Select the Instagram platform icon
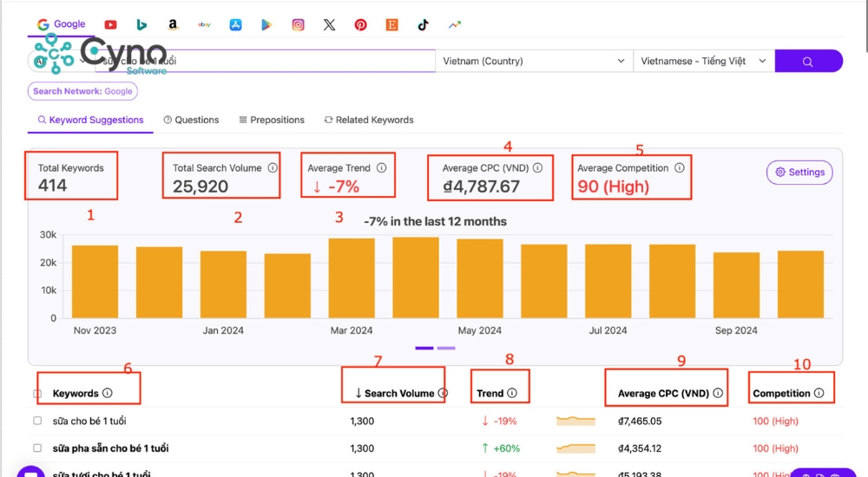 click(x=298, y=25)
